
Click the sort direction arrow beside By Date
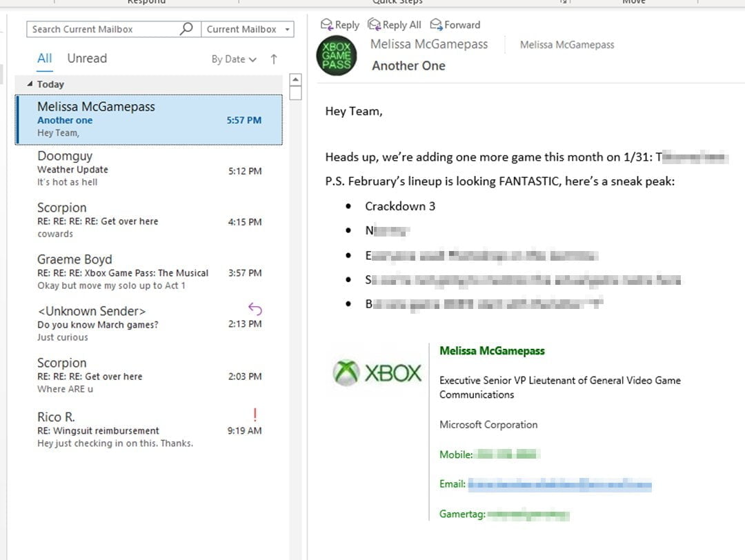click(x=273, y=59)
